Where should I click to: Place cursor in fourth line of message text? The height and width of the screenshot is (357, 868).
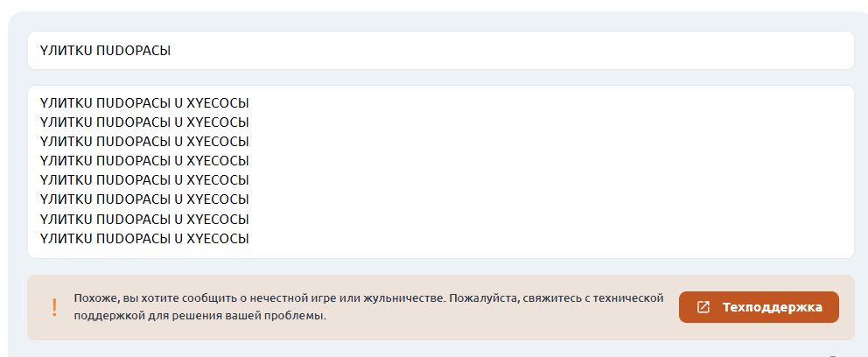(143, 161)
